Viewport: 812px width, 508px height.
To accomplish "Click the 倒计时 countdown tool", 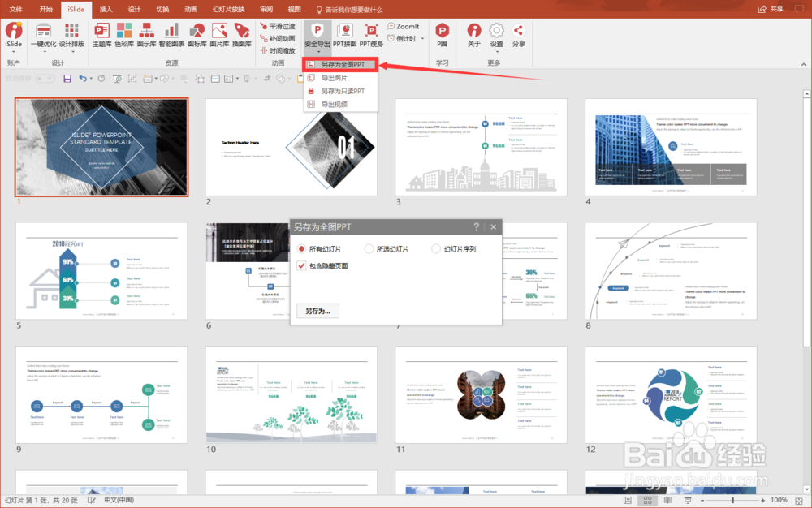I will coord(402,38).
